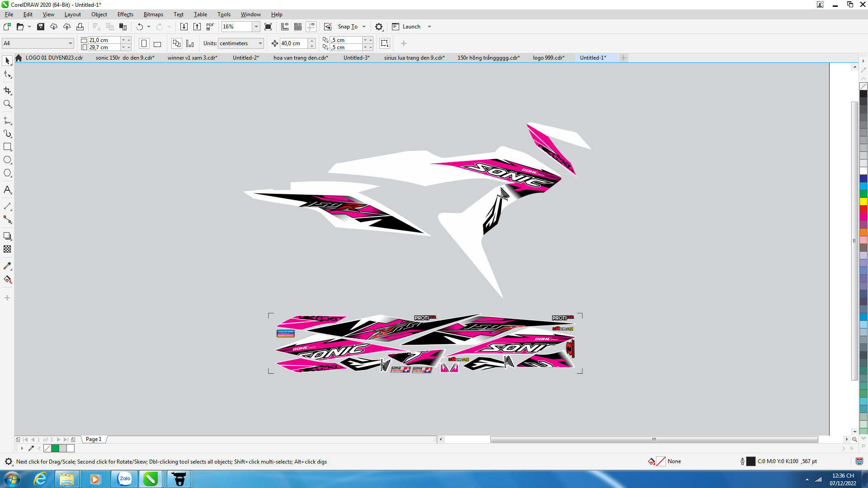Image resolution: width=868 pixels, height=488 pixels.
Task: Click the Import icon in toolbar
Action: 184,27
